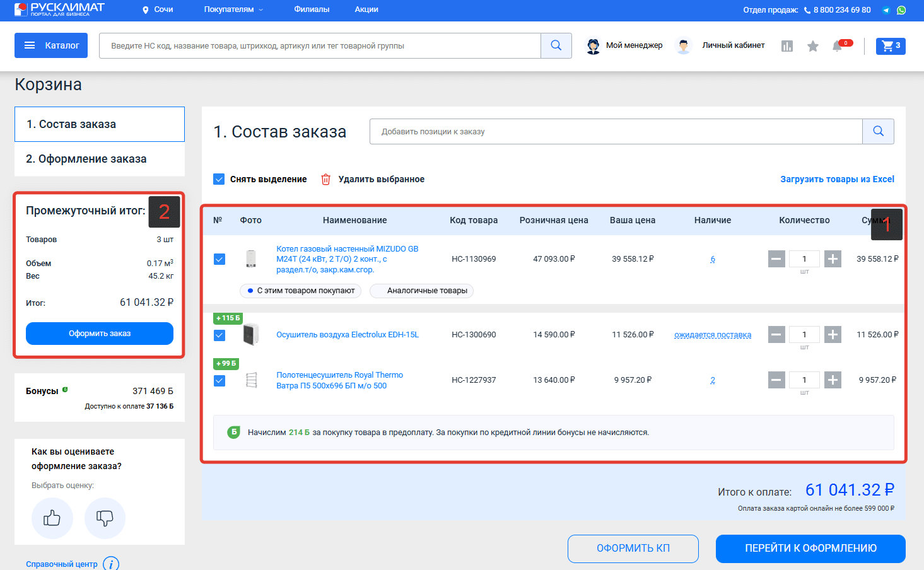This screenshot has height=570, width=924.
Task: Open the Каталог menu button
Action: pyautogui.click(x=51, y=45)
